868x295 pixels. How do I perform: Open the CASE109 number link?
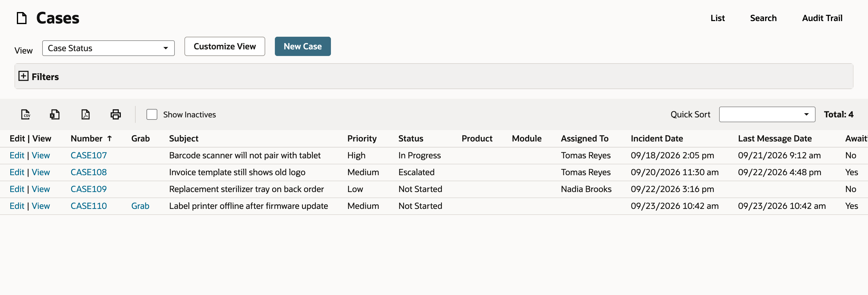click(89, 189)
